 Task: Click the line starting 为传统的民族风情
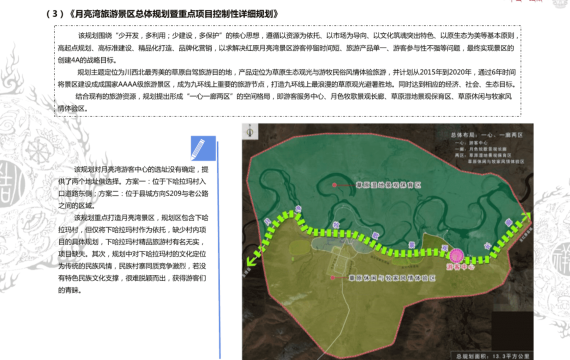pos(132,266)
